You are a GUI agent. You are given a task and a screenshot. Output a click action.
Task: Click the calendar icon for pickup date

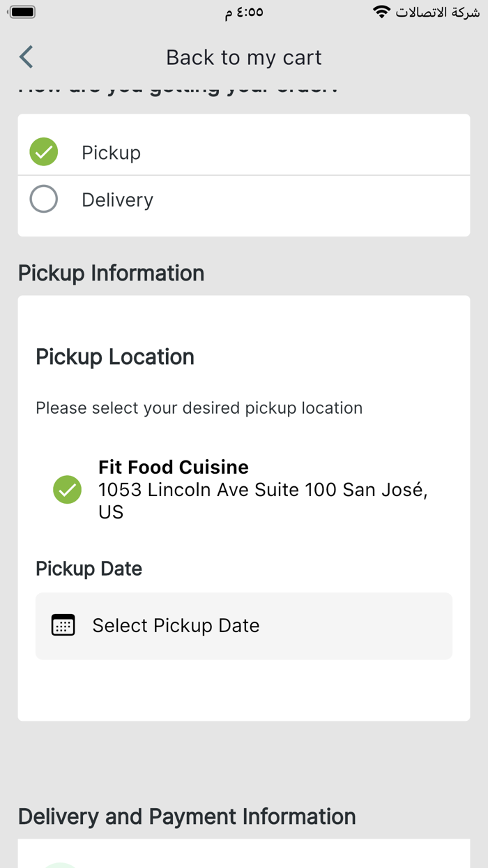(x=63, y=625)
